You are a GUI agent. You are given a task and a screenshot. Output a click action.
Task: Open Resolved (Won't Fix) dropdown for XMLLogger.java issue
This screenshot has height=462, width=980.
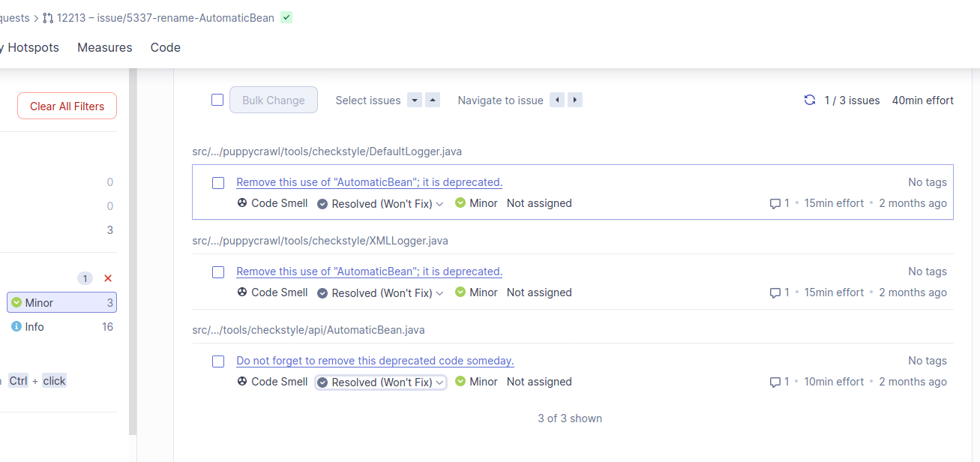tap(381, 292)
